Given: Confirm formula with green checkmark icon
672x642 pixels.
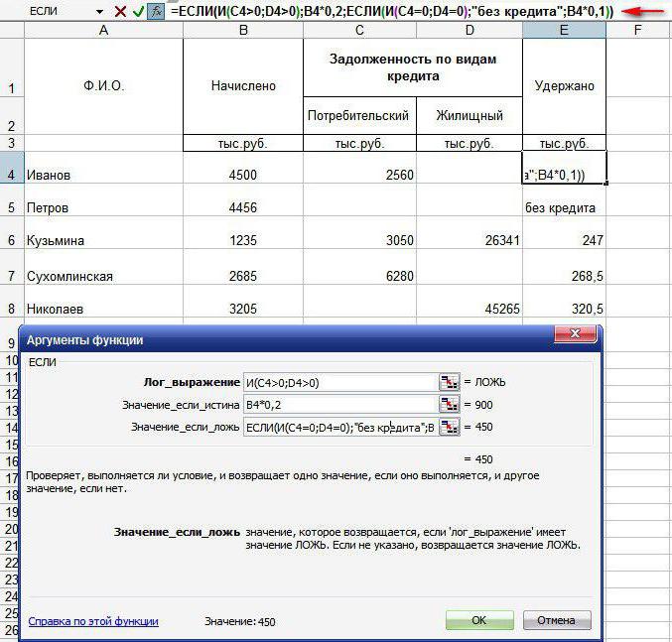Looking at the screenshot, I should tap(138, 12).
